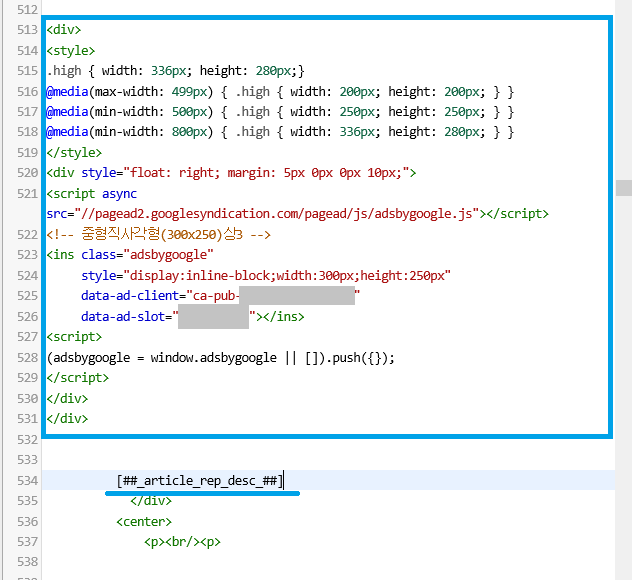Screen dimensions: 632x580
Task: Click the vertical scrollbar thumb
Action: [x=624, y=188]
